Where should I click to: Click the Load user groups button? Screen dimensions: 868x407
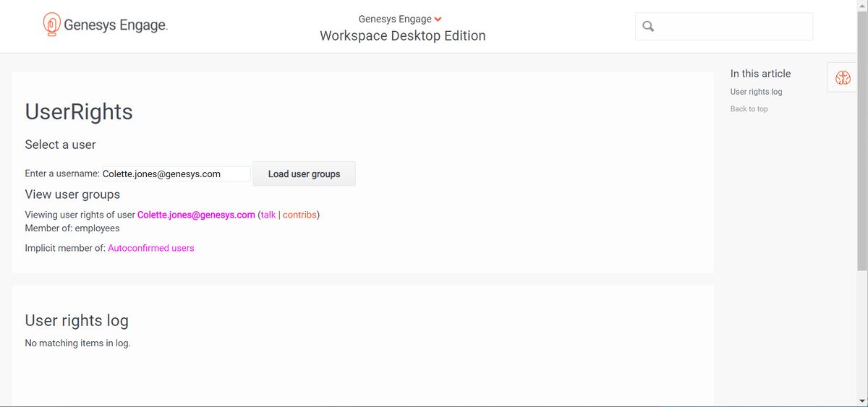(x=304, y=173)
